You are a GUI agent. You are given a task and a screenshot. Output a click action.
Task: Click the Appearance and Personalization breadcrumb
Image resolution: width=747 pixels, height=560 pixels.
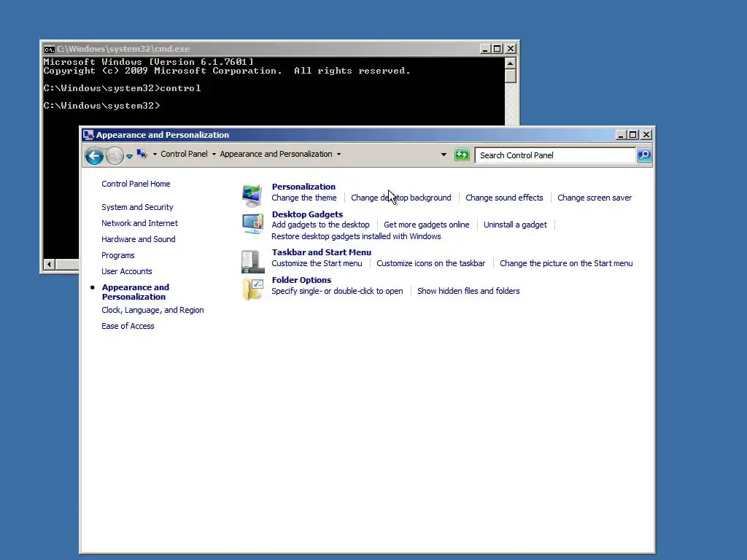point(276,155)
